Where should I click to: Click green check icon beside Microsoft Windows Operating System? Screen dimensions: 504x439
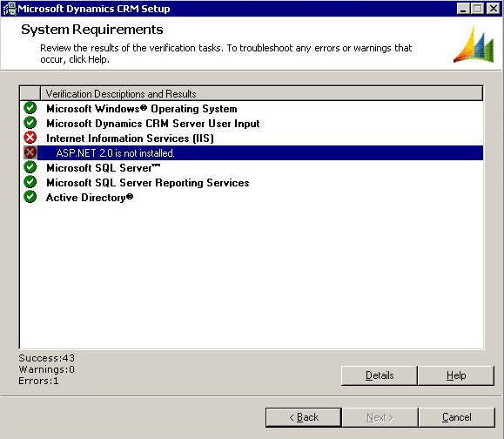[30, 108]
